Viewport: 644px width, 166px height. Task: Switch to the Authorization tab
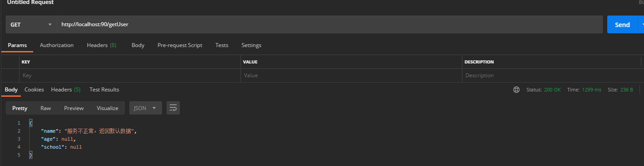click(x=57, y=45)
